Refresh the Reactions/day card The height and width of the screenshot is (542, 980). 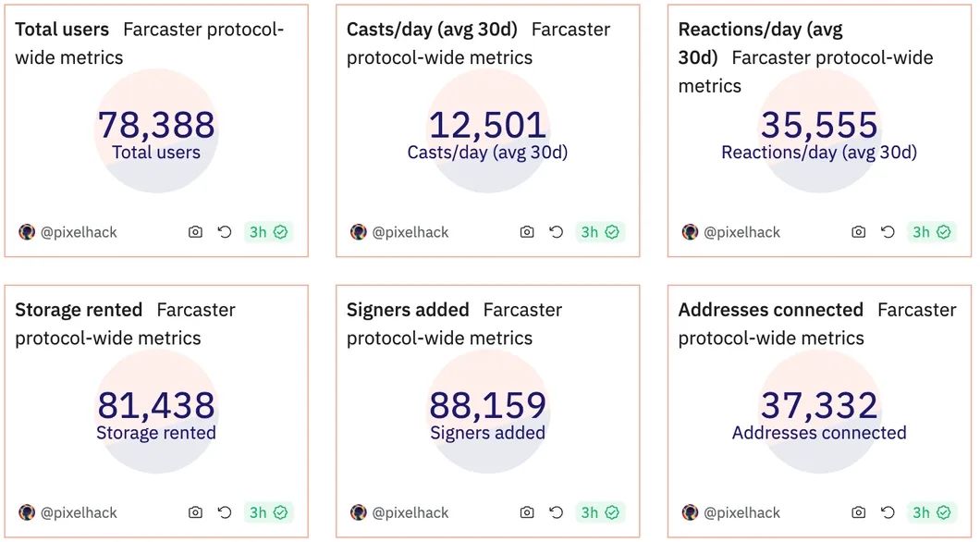click(888, 232)
